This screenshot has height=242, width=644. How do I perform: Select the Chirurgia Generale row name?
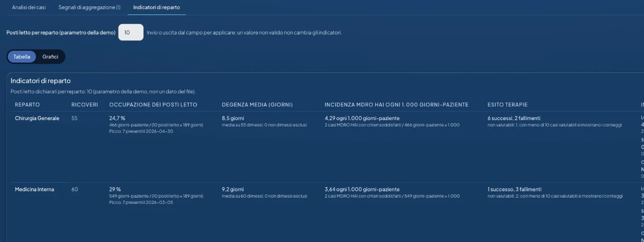point(37,118)
